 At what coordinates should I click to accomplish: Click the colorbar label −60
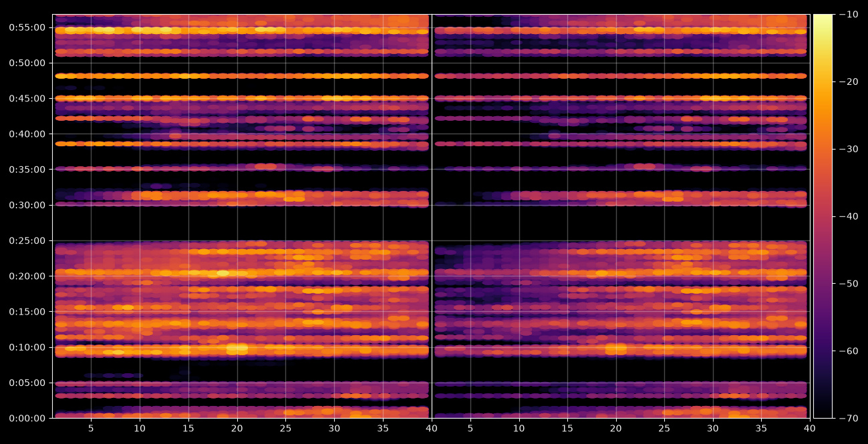tap(849, 351)
